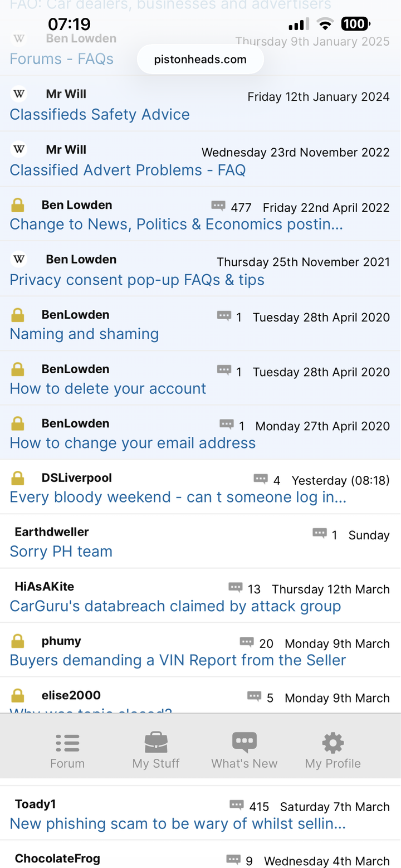Open My Stuff briefcase icon
The image size is (401, 868).
tap(156, 743)
